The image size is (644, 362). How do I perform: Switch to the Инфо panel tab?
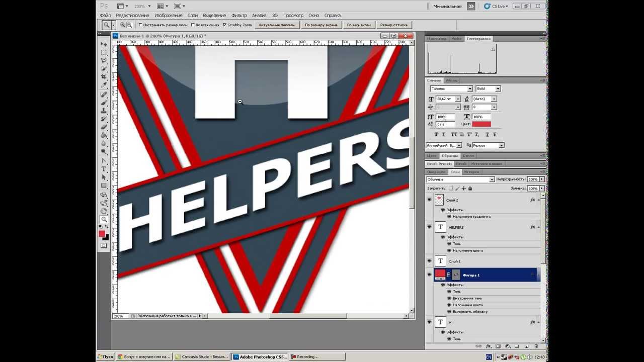[x=456, y=39]
